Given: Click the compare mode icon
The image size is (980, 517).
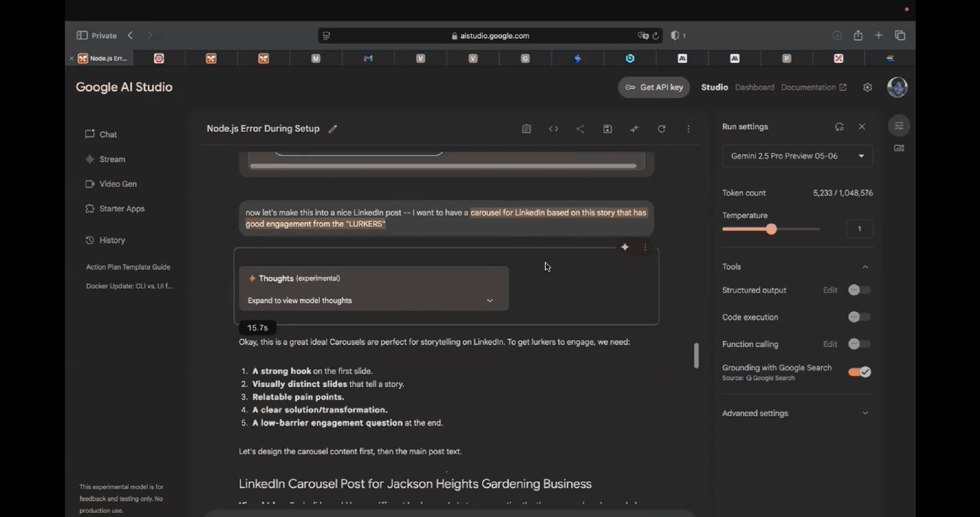Looking at the screenshot, I should tap(634, 129).
